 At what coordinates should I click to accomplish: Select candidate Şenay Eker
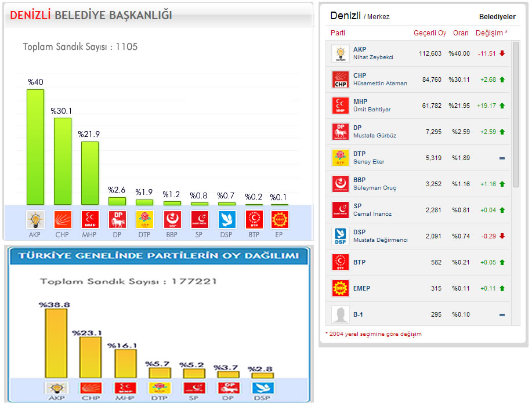pyautogui.click(x=369, y=162)
